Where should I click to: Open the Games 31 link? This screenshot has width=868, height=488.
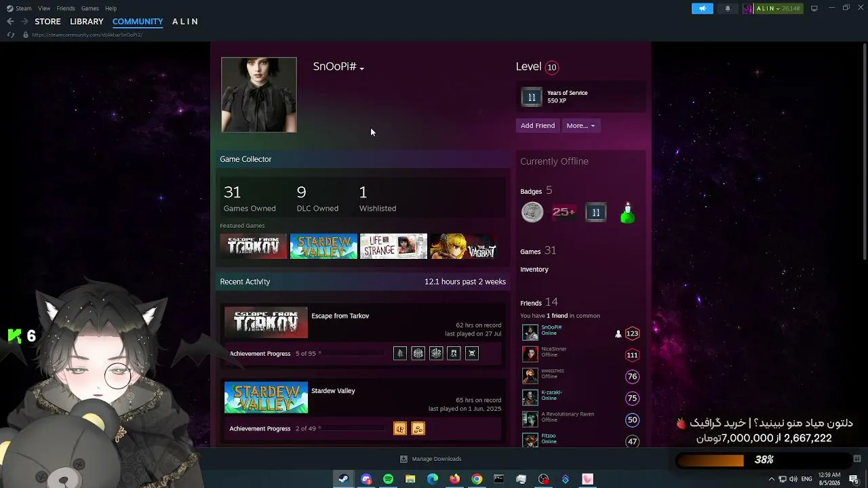click(x=538, y=251)
